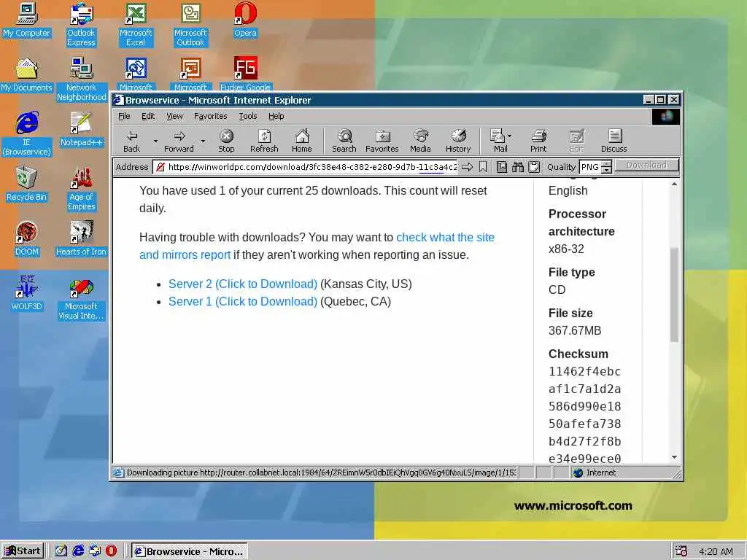The width and height of the screenshot is (747, 560).
Task: Click the vertical scrollbar thumb
Action: [x=674, y=295]
